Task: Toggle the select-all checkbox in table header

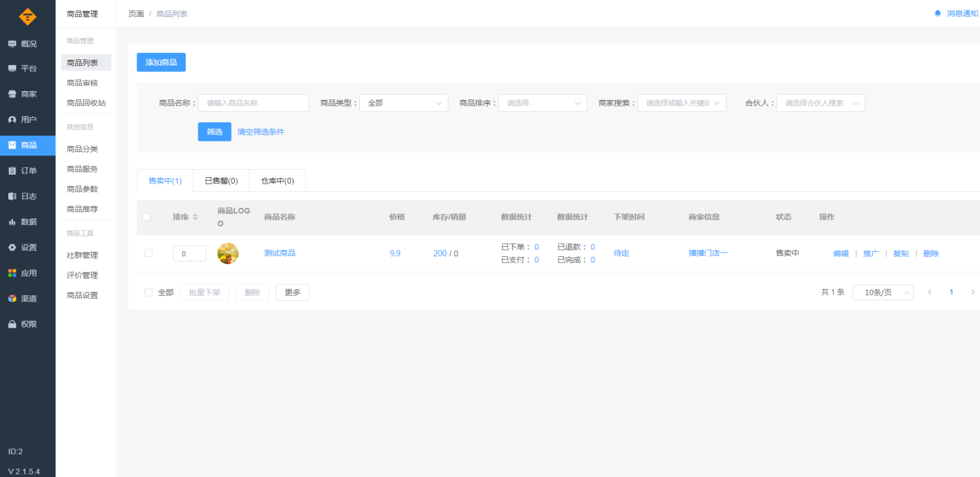Action: 146,217
